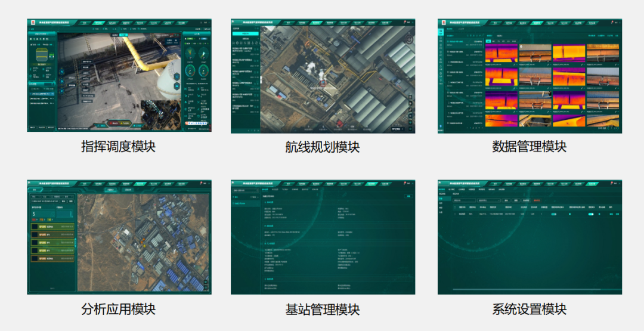Click the orange button in the system settings toolbar
The width and height of the screenshot is (644, 331).
[537, 200]
